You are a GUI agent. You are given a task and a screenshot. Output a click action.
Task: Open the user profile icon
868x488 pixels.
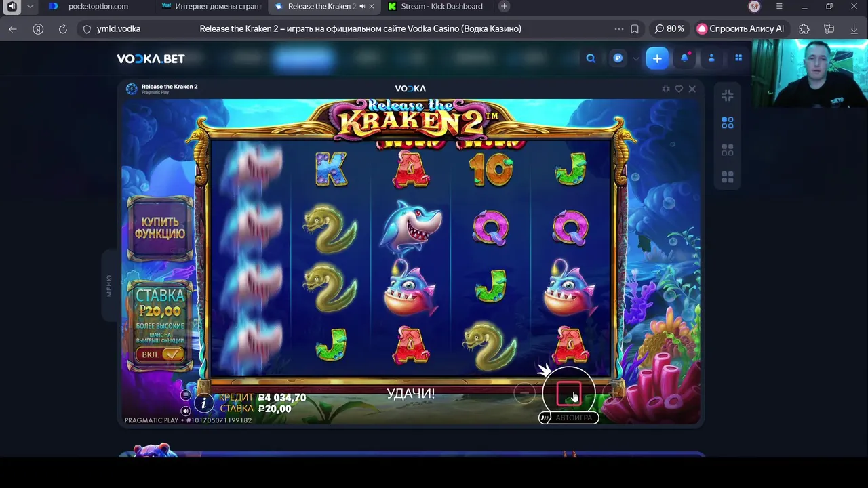tap(711, 58)
